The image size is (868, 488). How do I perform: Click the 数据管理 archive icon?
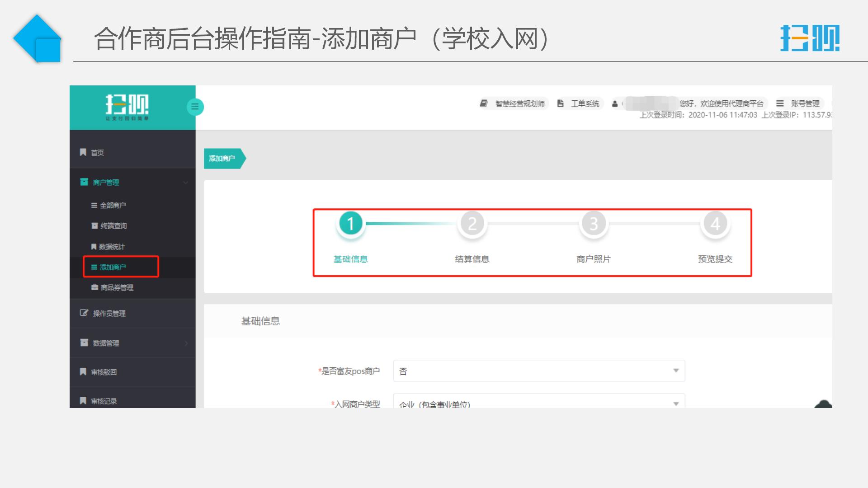tap(84, 343)
